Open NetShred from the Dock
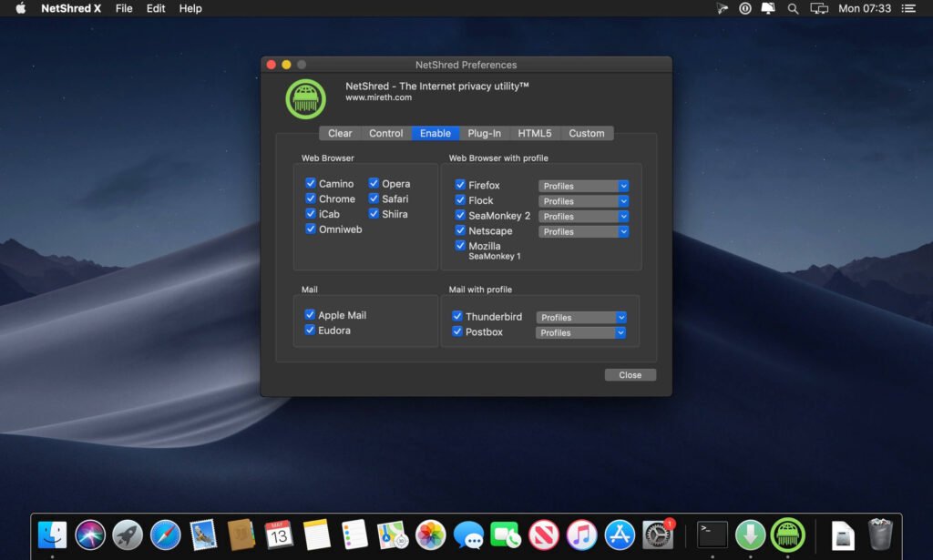 (x=785, y=535)
